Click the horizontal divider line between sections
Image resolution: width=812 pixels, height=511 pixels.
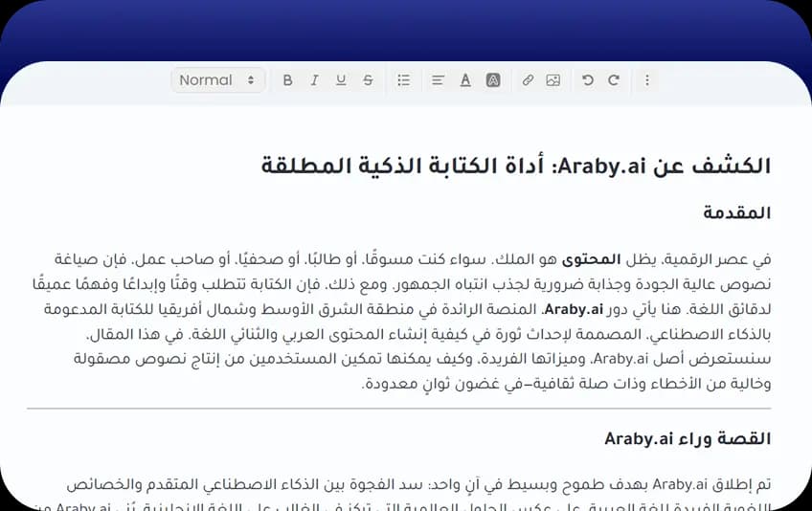click(398, 409)
